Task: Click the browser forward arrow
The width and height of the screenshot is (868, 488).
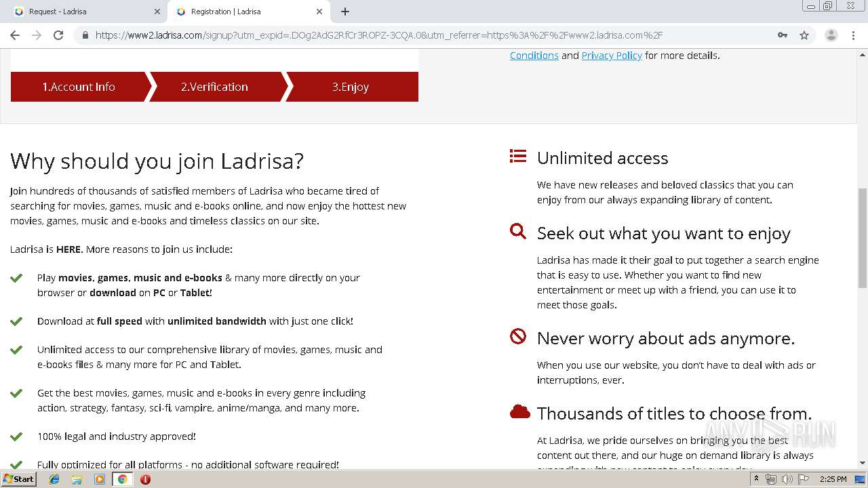Action: pyautogui.click(x=37, y=35)
